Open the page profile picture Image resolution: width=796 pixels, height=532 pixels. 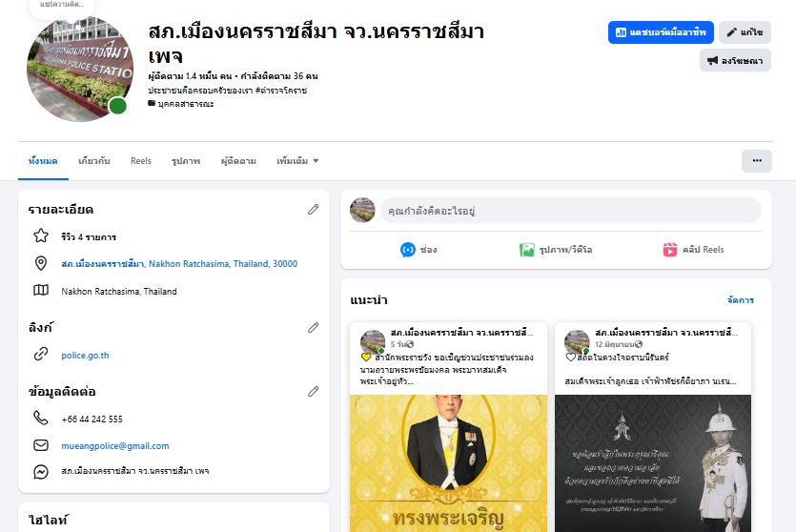point(80,69)
